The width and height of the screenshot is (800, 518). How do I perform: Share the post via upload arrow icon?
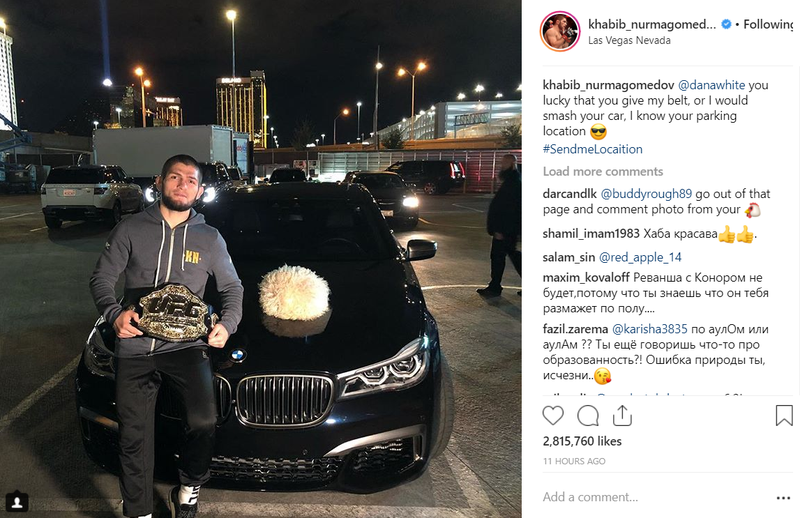[x=622, y=415]
